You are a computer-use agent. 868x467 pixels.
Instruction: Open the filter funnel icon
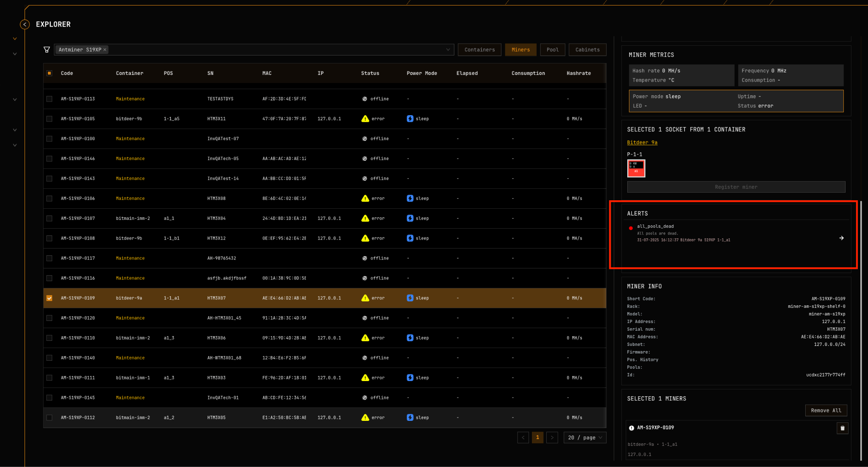(47, 50)
